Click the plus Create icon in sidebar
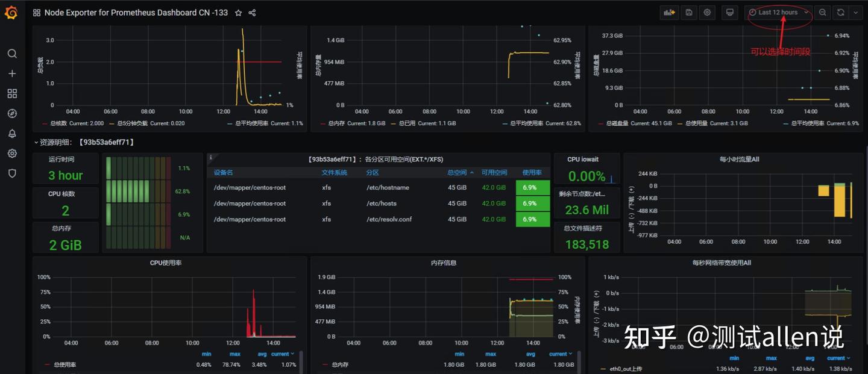The height and width of the screenshot is (374, 868). click(x=12, y=73)
